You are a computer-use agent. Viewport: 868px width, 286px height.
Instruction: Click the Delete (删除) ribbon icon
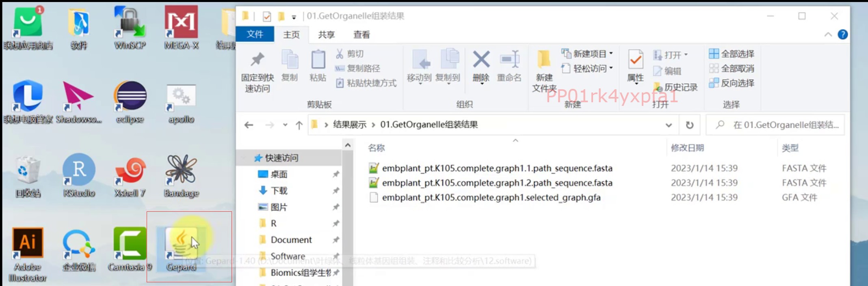(x=481, y=66)
